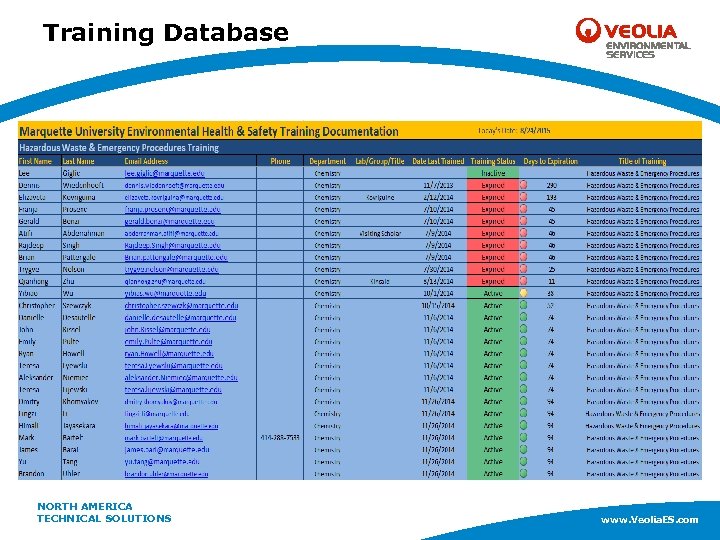
Task: Click the green status circle in Aleksander's row
Action: point(523,377)
